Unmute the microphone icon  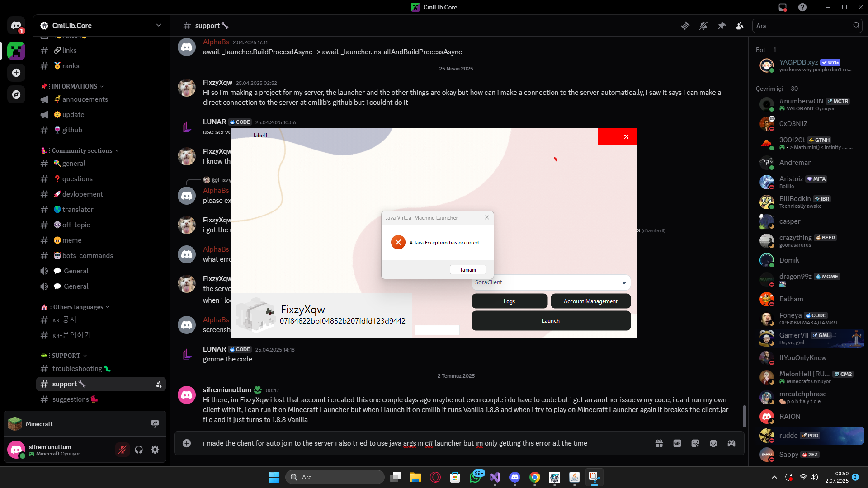[x=122, y=450]
